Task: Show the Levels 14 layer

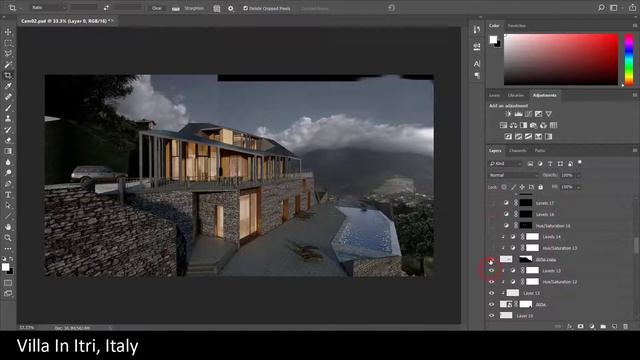Action: pyautogui.click(x=491, y=237)
